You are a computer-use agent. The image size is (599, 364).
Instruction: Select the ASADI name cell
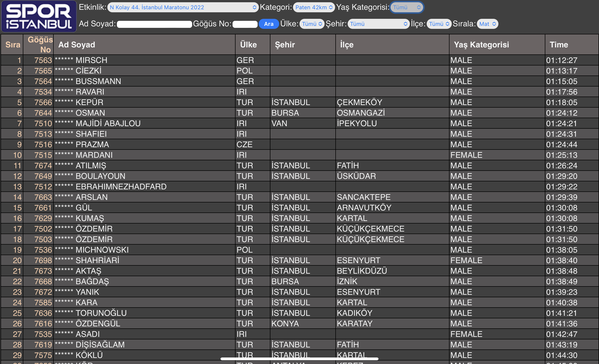pyautogui.click(x=144, y=334)
